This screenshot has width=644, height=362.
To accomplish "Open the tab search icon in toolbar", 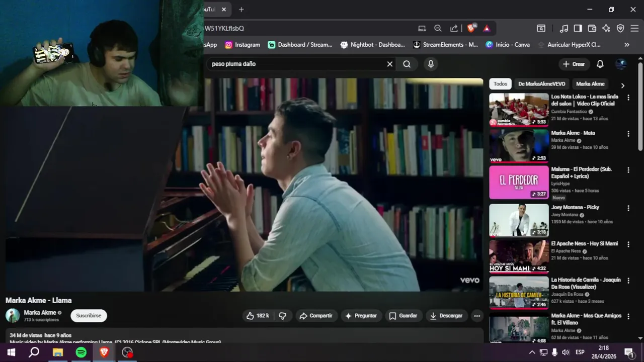I will pyautogui.click(x=541, y=28).
